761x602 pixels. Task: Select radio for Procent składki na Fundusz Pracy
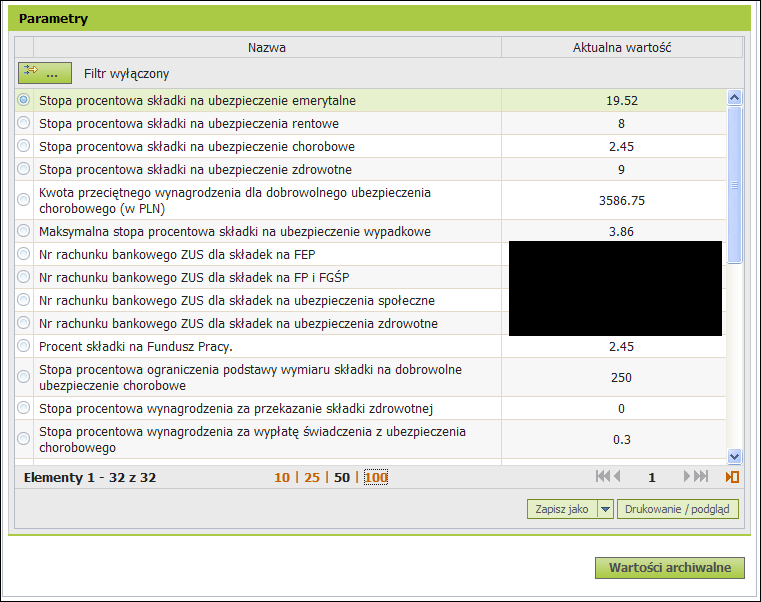(24, 346)
